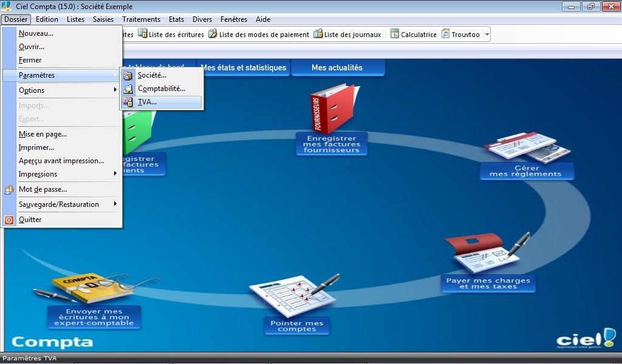
Task: Open the Edition menu
Action: click(x=47, y=19)
